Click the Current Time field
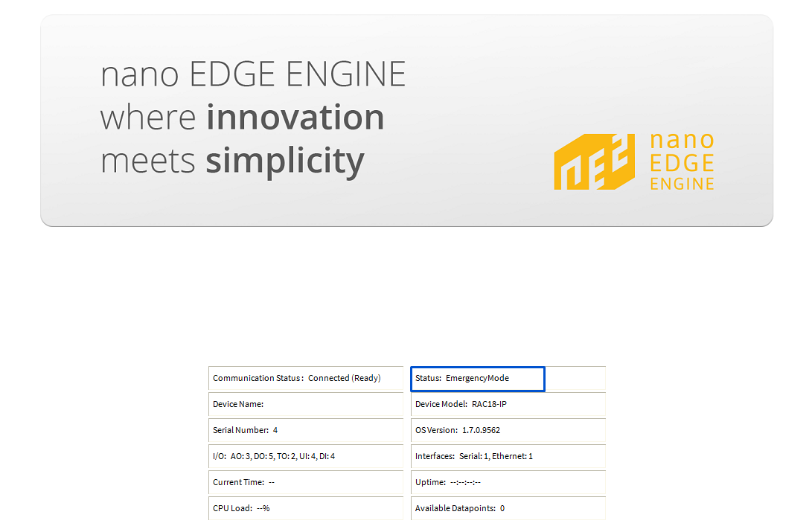 (x=305, y=482)
